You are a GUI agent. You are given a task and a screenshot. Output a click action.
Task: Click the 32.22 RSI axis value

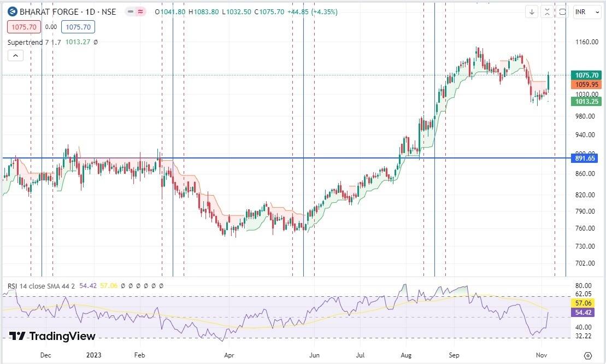(x=583, y=336)
